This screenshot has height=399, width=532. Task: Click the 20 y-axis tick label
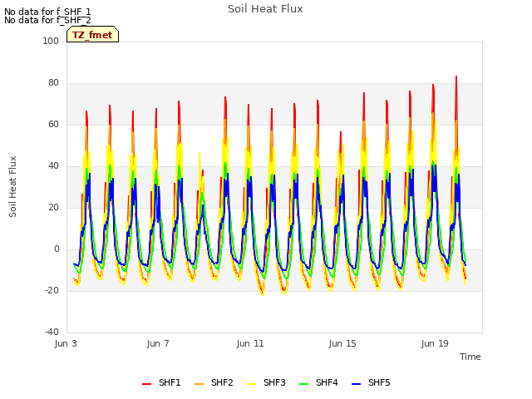[x=53, y=207]
